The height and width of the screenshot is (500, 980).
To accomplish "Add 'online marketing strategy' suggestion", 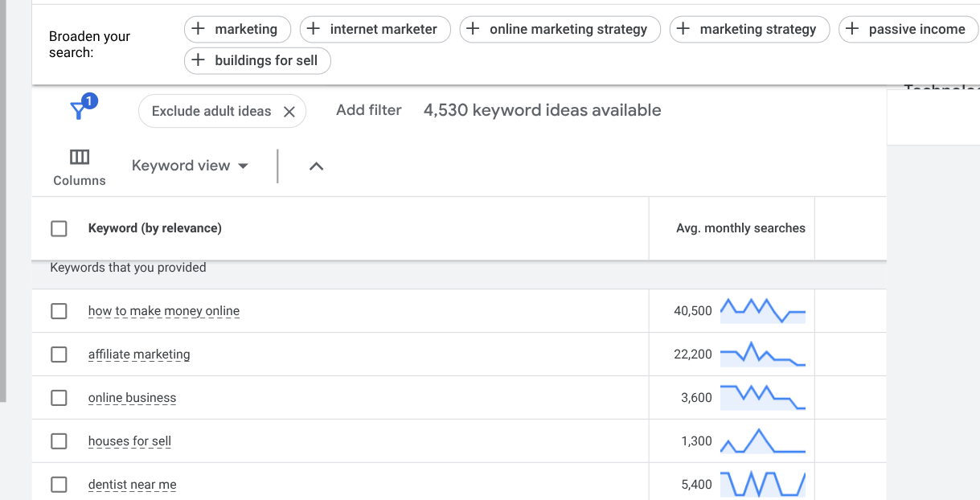I will [560, 30].
